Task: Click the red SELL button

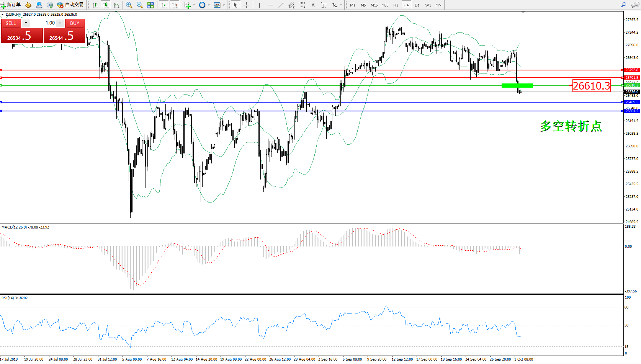Action: pos(11,23)
